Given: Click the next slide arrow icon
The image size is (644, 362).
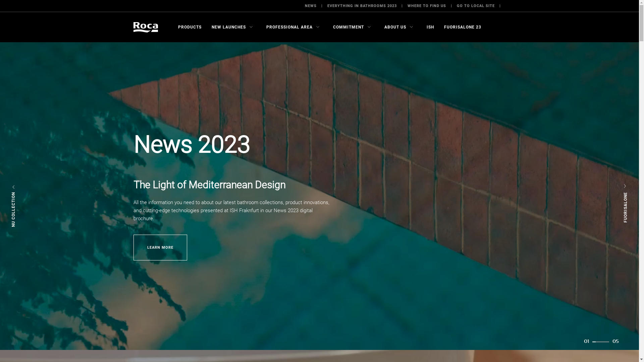Looking at the screenshot, I should [x=625, y=186].
